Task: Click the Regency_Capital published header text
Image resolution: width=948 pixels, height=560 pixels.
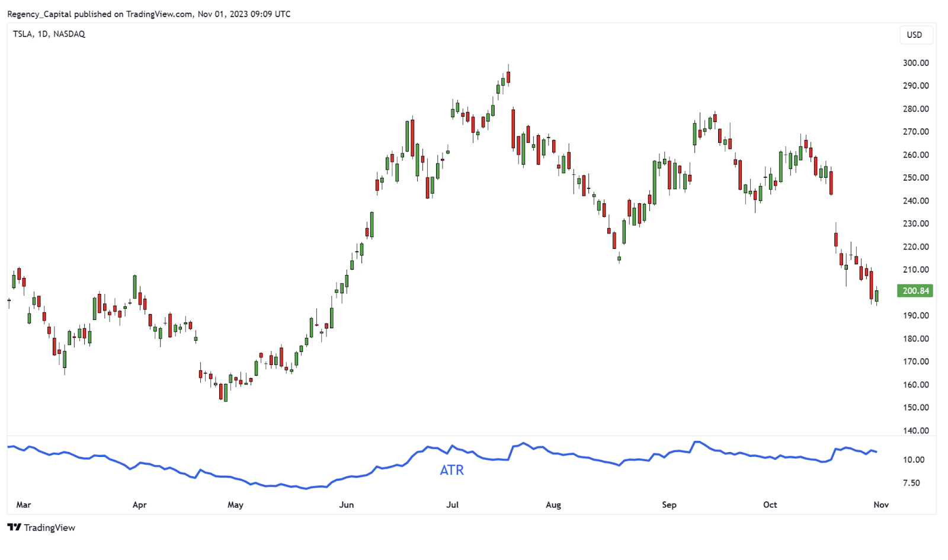Action: pyautogui.click(x=148, y=14)
